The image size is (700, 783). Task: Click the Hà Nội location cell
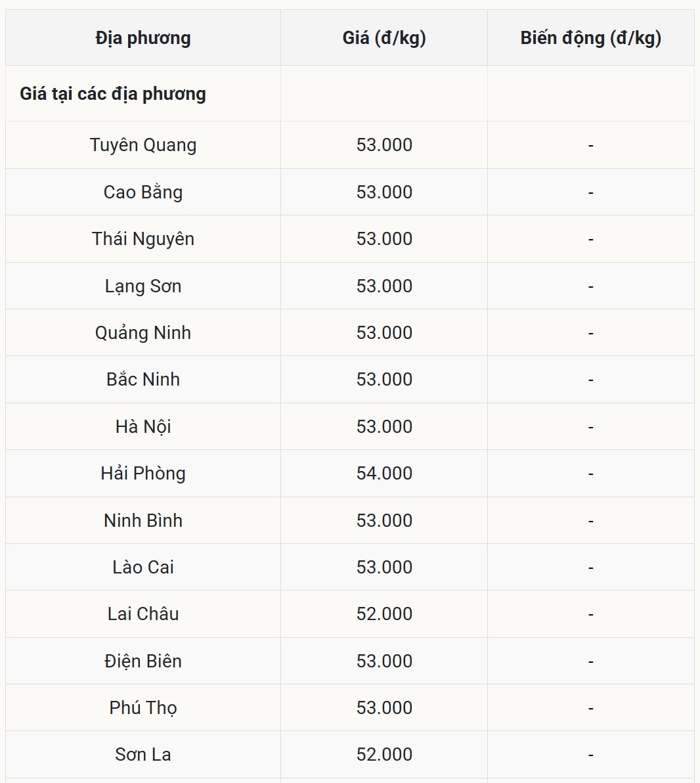coord(143,427)
